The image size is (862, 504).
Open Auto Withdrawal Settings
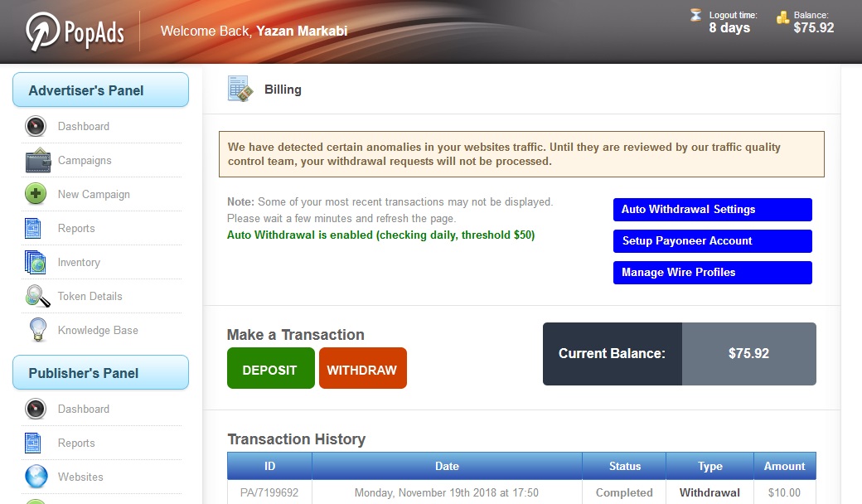(713, 210)
